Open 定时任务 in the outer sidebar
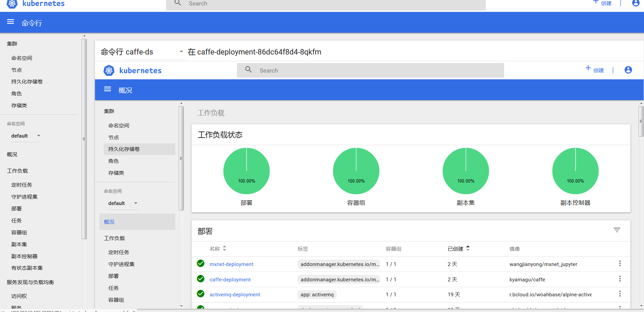 coord(22,185)
